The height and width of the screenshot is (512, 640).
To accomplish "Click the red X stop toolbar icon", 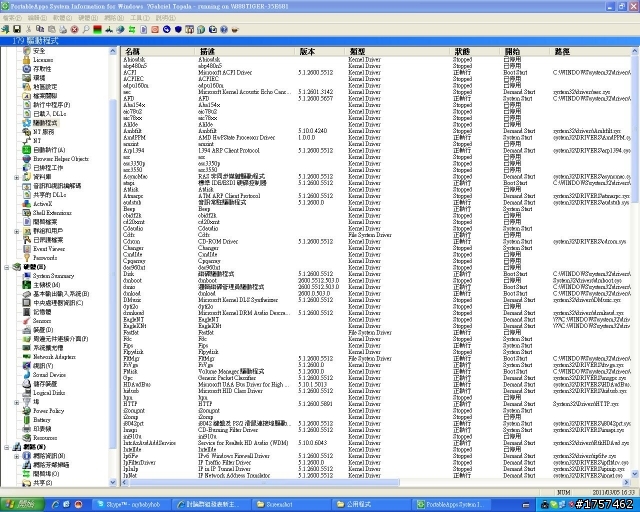I will coord(74,29).
